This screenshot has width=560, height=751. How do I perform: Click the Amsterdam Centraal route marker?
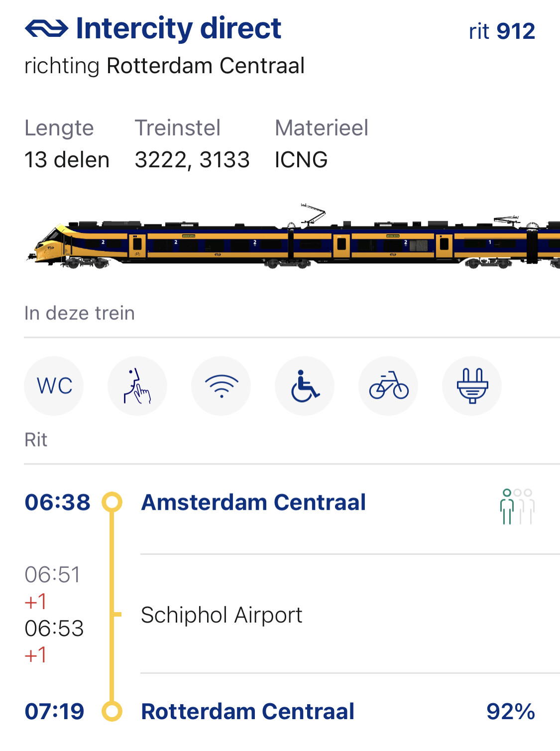click(112, 502)
